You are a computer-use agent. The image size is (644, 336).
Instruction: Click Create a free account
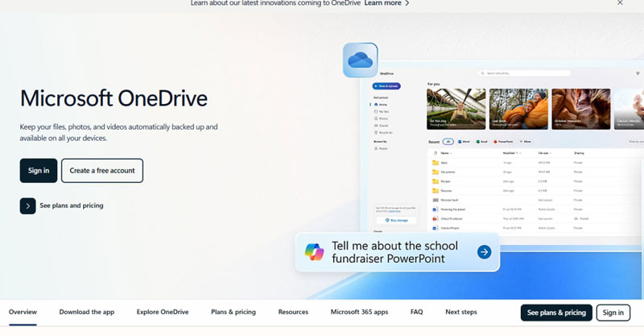point(102,171)
